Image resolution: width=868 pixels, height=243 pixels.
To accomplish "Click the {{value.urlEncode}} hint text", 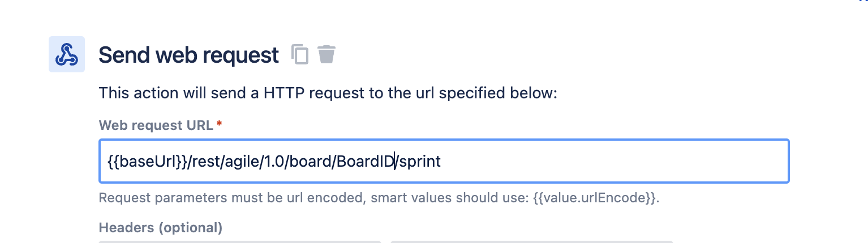I will tap(596, 199).
